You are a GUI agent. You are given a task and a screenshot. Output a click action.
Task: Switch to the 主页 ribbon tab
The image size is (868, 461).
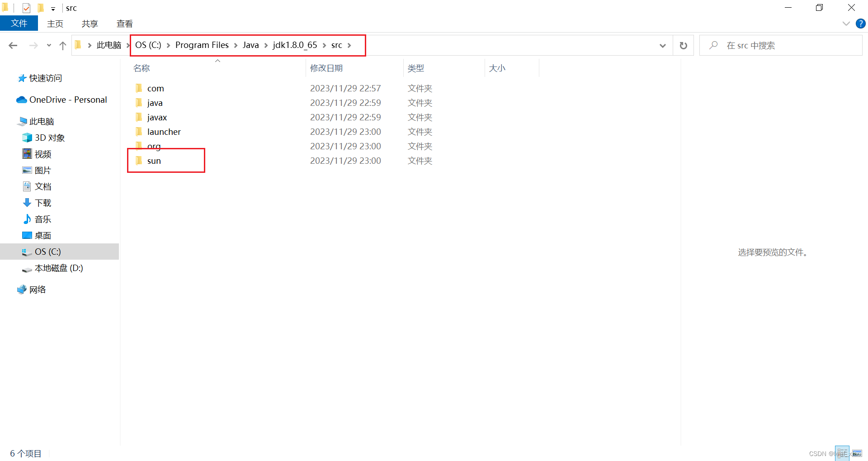coord(55,24)
